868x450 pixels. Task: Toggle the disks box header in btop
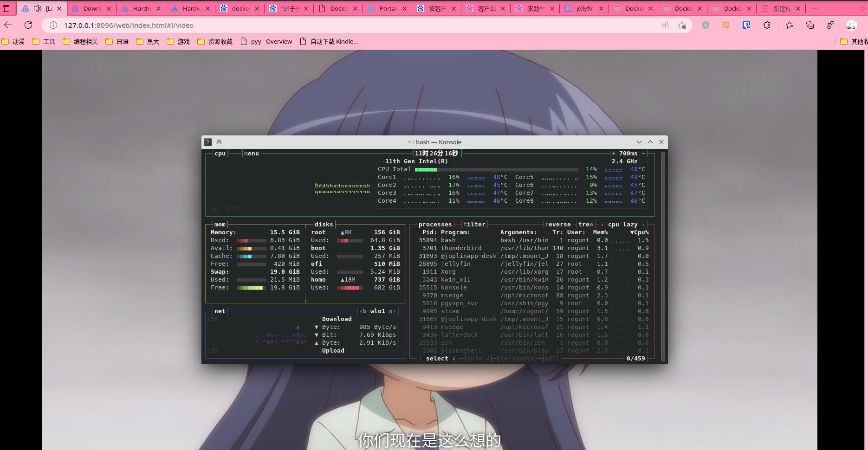point(324,225)
